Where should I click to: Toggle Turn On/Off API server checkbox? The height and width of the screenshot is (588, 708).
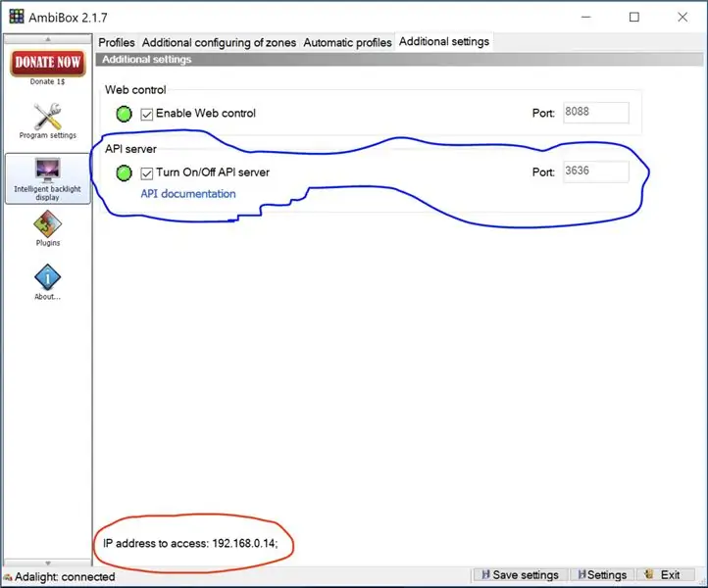[x=146, y=173]
